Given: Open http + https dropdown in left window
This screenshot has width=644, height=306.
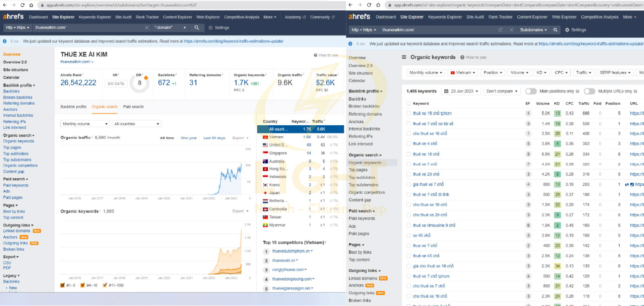Looking at the screenshot, I should [17, 27].
